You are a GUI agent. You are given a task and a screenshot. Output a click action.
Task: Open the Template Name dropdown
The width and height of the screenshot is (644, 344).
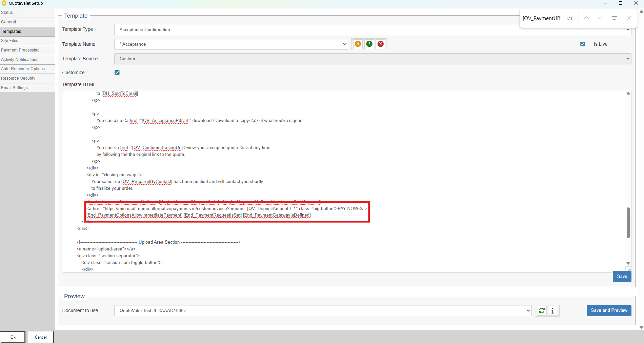click(231, 44)
